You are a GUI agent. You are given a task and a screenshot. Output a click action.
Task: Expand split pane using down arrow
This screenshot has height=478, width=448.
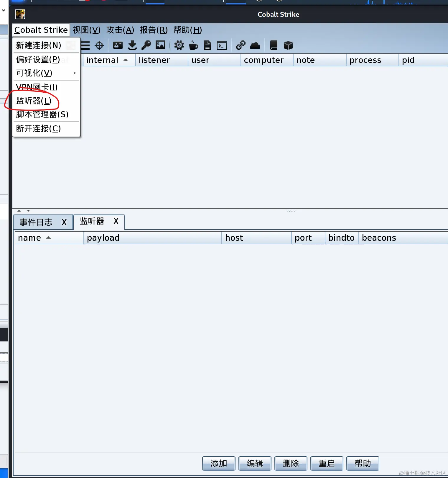(28, 211)
